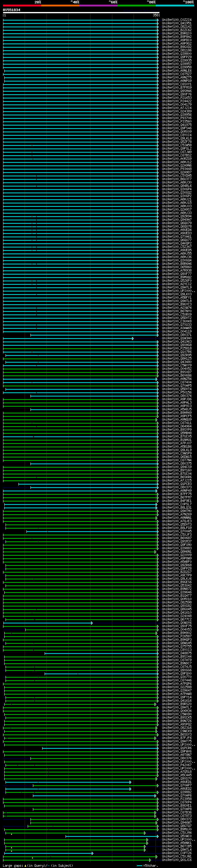Open hit UniRef100_B9RQI0
This screenshot has height=868, width=197.
point(177,33)
